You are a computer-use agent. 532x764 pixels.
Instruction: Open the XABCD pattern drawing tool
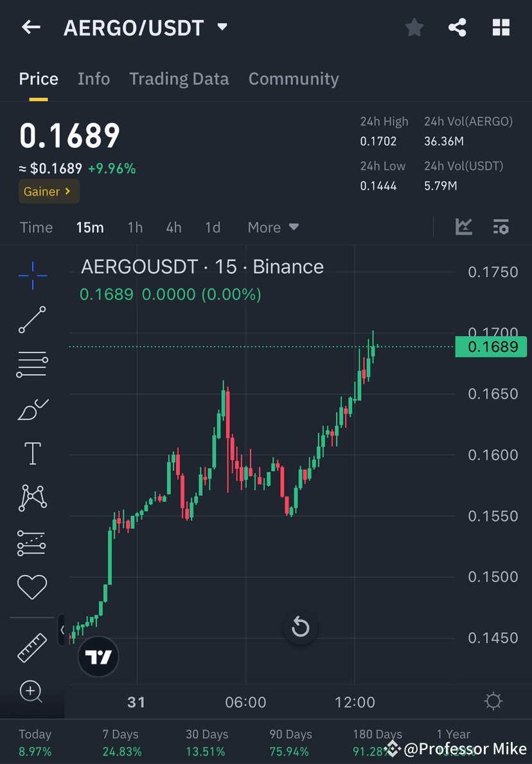tap(32, 497)
